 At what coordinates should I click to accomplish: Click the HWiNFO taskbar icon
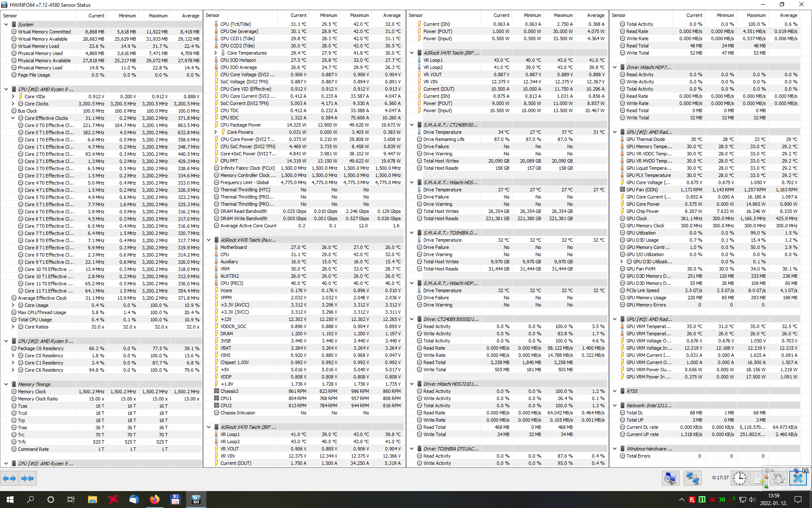coord(196,500)
